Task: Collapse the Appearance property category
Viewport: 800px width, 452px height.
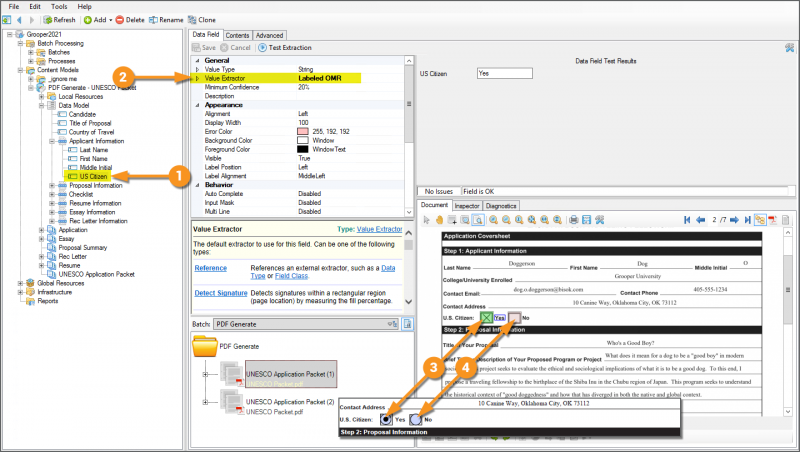Action: pos(197,105)
